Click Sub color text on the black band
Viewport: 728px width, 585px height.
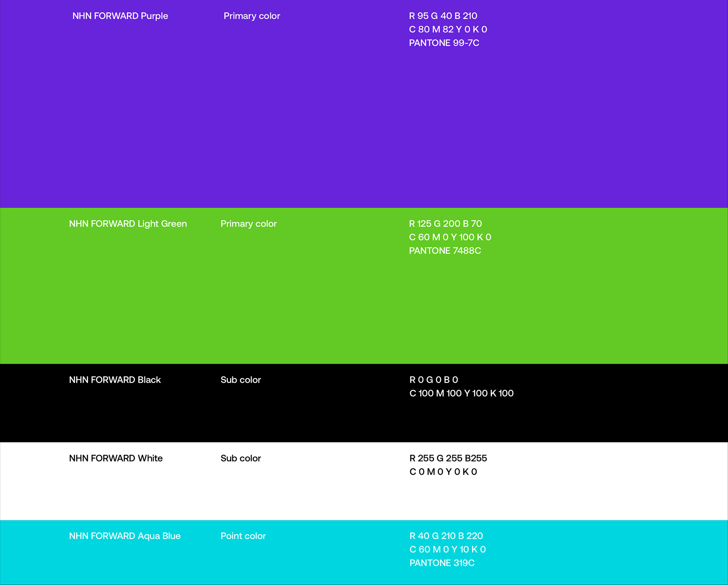point(240,380)
